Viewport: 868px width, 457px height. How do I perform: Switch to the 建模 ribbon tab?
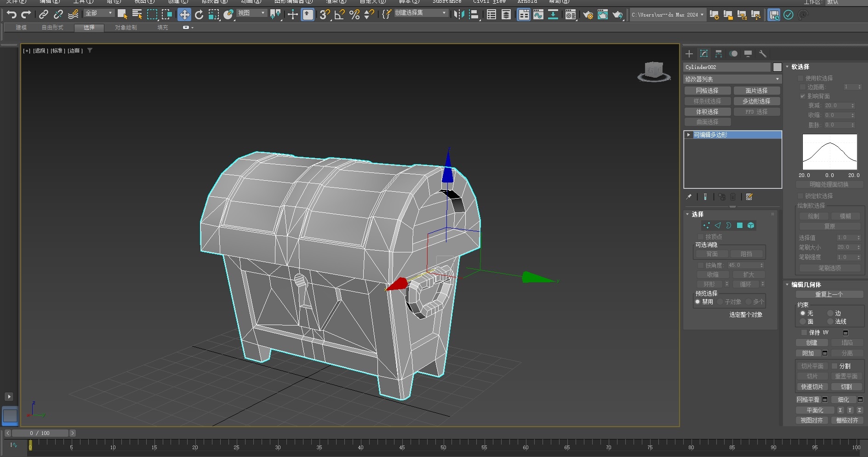[21, 28]
